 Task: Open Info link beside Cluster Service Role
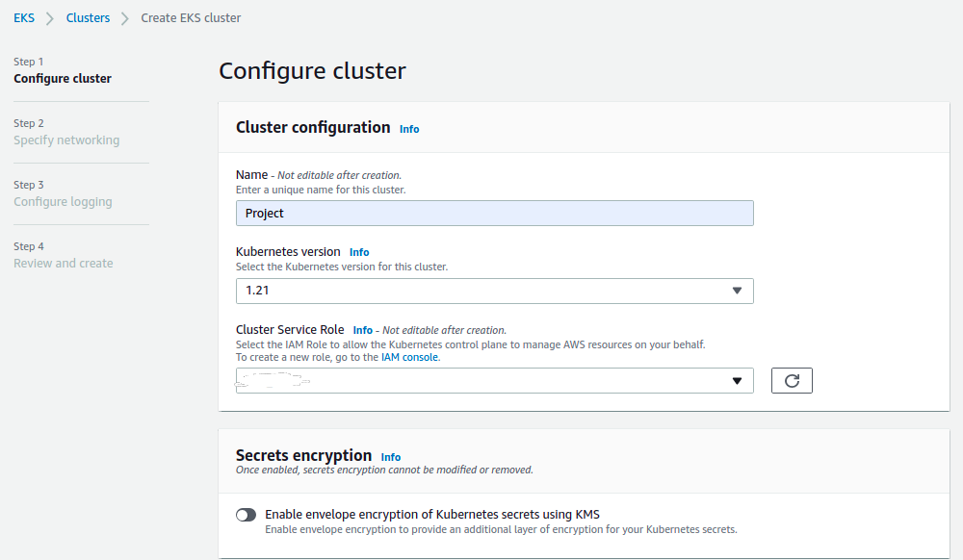click(x=362, y=330)
